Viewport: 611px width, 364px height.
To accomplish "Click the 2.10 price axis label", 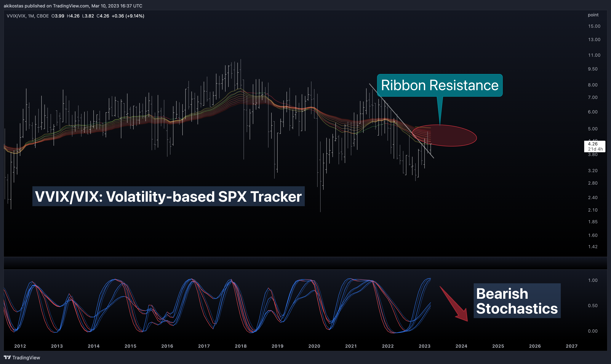I will (593, 210).
